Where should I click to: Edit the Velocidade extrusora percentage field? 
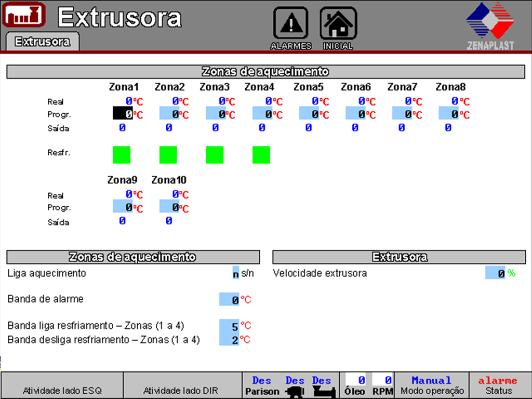495,273
